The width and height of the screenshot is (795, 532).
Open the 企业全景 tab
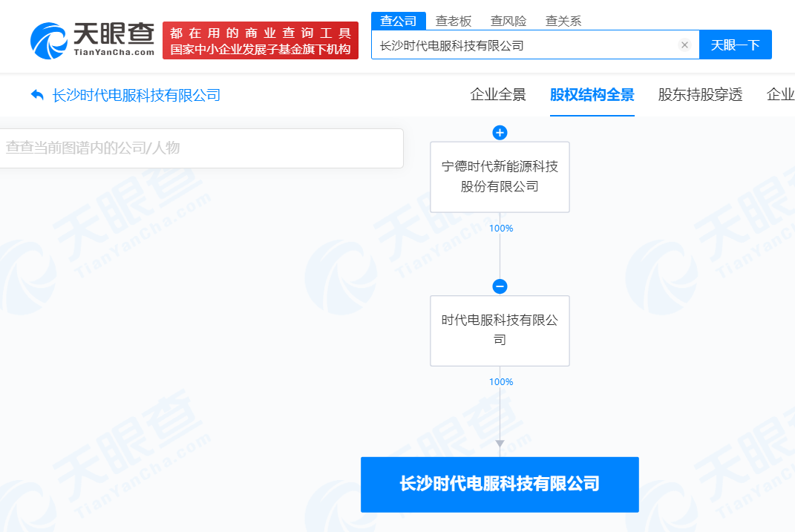point(498,95)
